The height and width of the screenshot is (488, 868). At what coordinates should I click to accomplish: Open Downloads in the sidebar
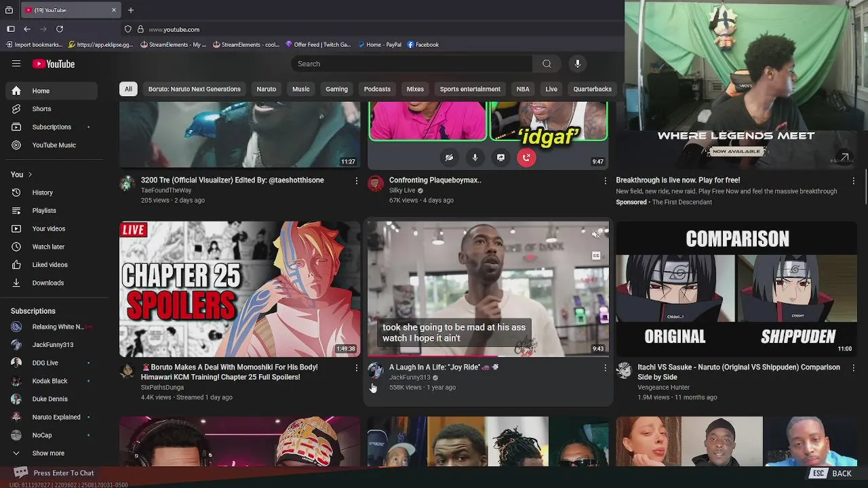point(52,283)
